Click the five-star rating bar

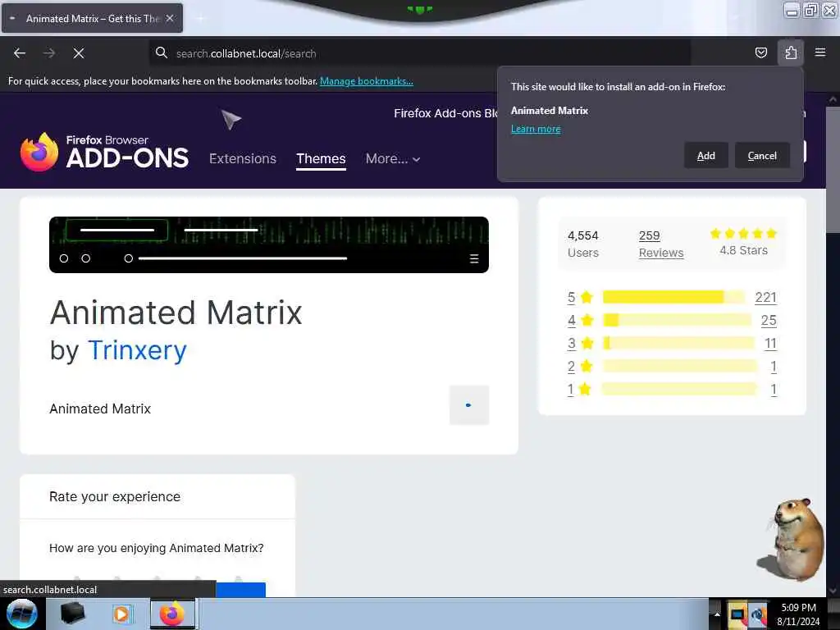pyautogui.click(x=673, y=297)
